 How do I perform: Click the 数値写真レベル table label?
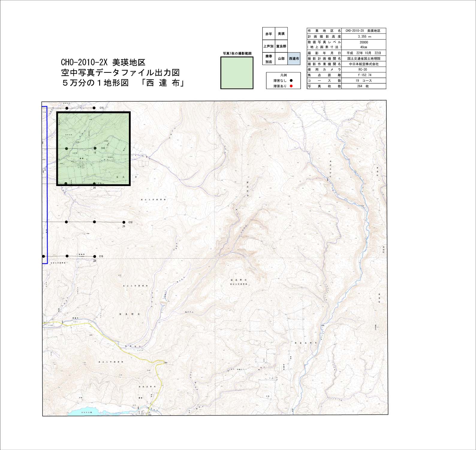pyautogui.click(x=324, y=42)
